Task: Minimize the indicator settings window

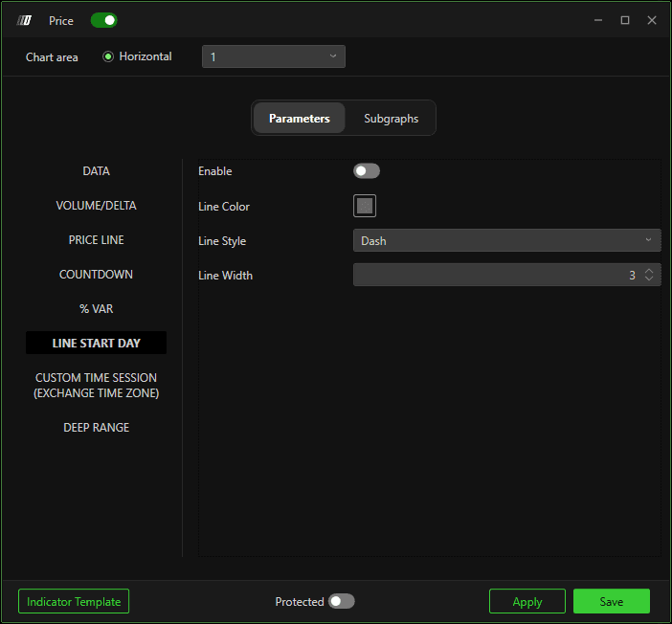Action: click(598, 20)
